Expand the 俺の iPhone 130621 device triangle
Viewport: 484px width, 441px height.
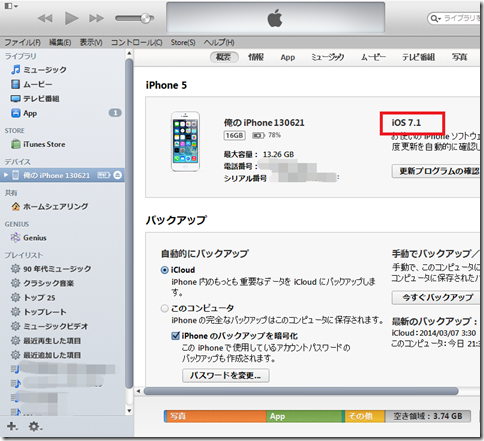[6, 175]
